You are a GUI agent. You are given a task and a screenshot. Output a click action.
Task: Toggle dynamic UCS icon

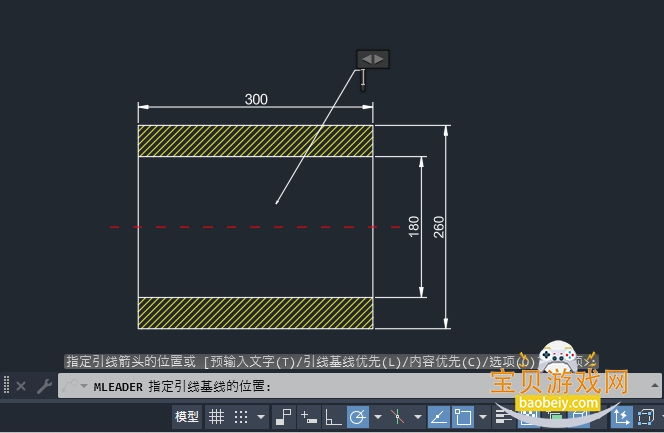(622, 417)
